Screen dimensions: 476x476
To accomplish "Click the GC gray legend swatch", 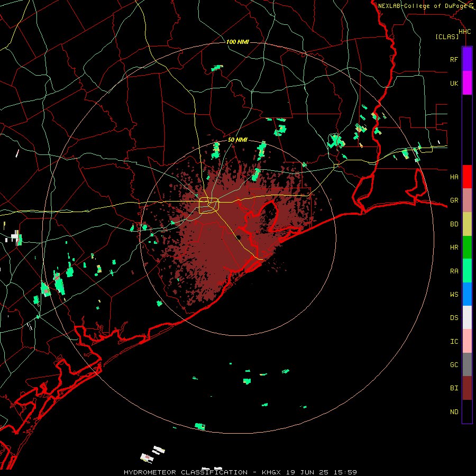I will click(467, 364).
